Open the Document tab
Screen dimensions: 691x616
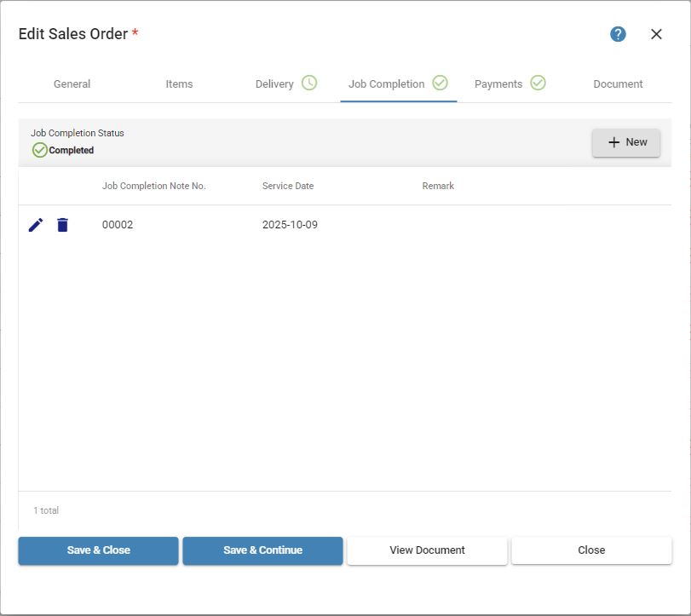(x=618, y=83)
